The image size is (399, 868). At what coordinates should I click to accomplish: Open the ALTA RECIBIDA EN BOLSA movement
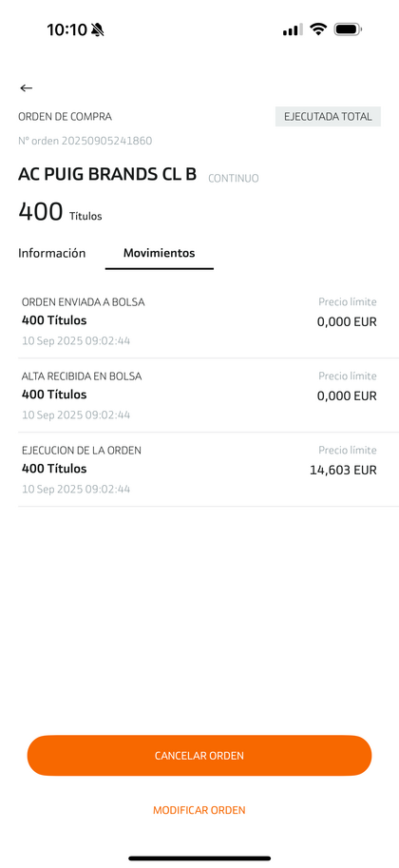pyautogui.click(x=208, y=395)
